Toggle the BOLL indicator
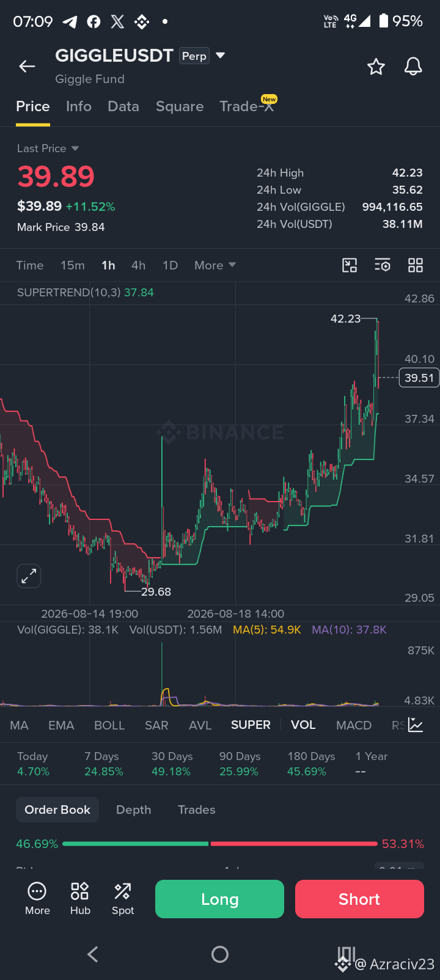Image resolution: width=440 pixels, height=980 pixels. [x=109, y=725]
